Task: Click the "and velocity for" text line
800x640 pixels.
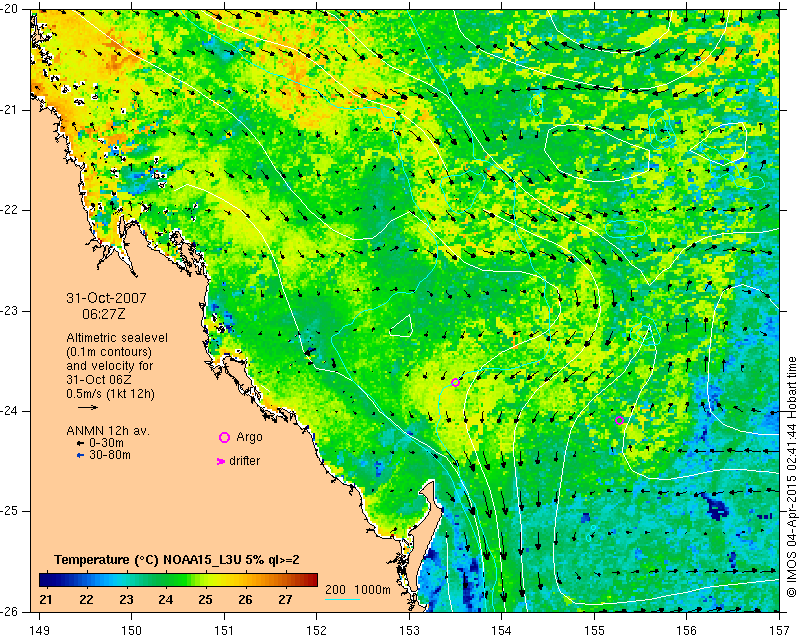Action: point(109,366)
